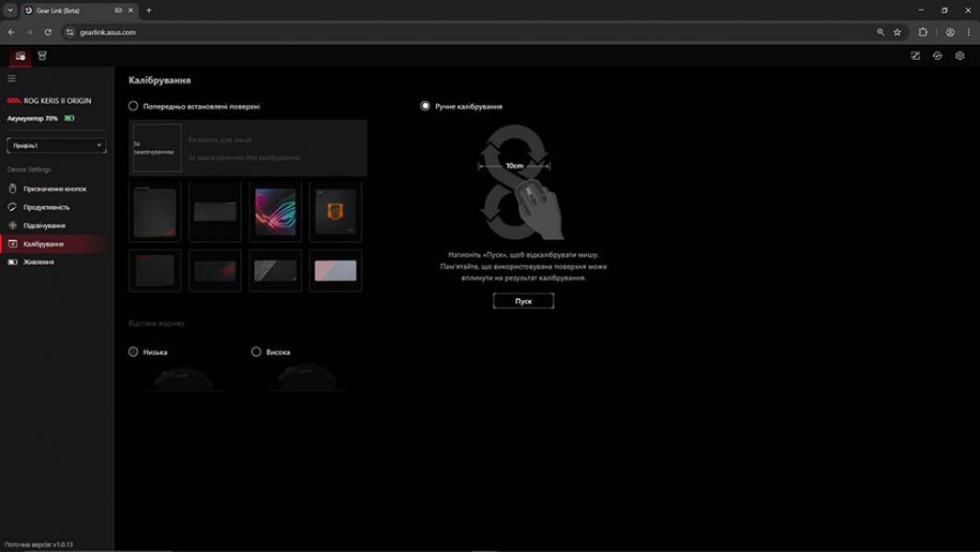Go to "Призначення кнопок" in sidebar
This screenshot has height=552, width=980.
click(x=54, y=189)
